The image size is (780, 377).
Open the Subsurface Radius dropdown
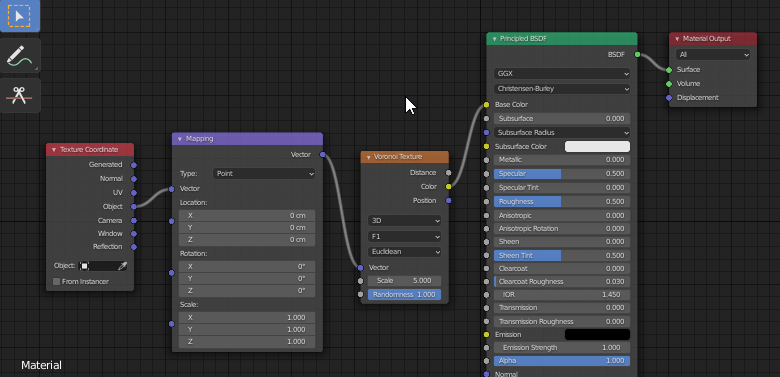tap(562, 133)
